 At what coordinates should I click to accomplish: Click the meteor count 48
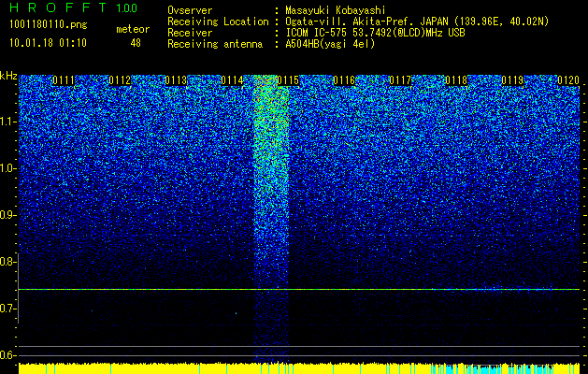click(x=136, y=43)
